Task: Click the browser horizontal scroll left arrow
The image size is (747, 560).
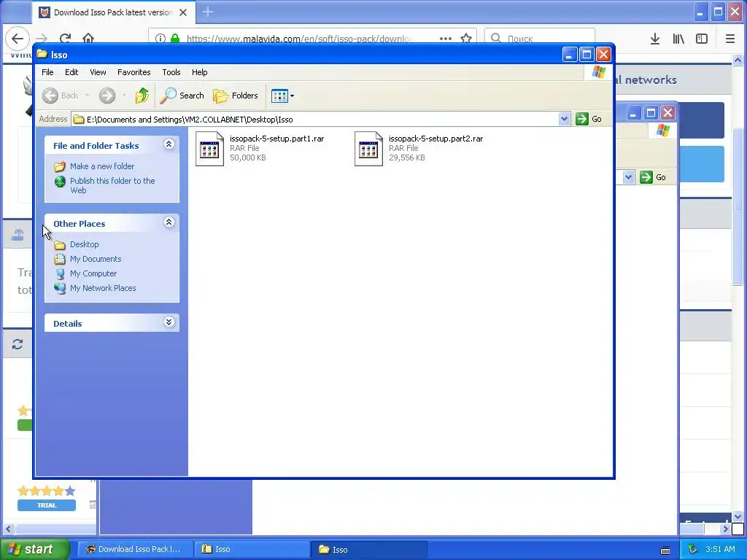Action: (8, 529)
